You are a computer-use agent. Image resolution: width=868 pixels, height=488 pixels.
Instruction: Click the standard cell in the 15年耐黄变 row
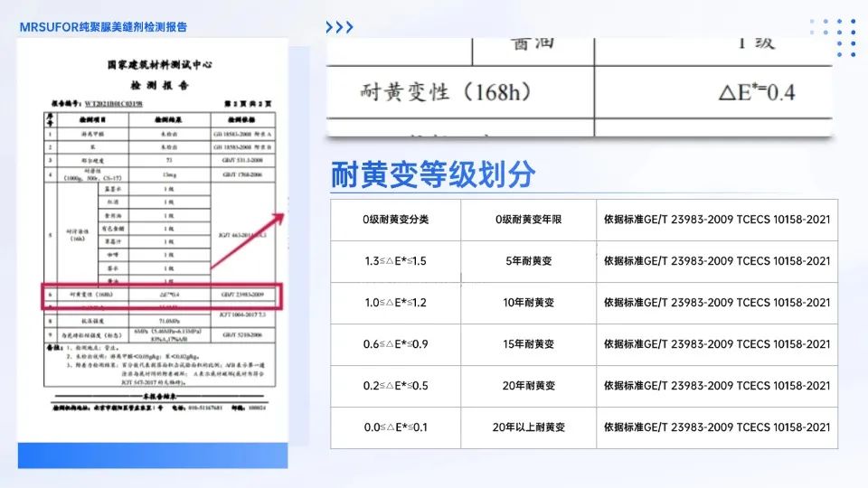[x=717, y=344]
